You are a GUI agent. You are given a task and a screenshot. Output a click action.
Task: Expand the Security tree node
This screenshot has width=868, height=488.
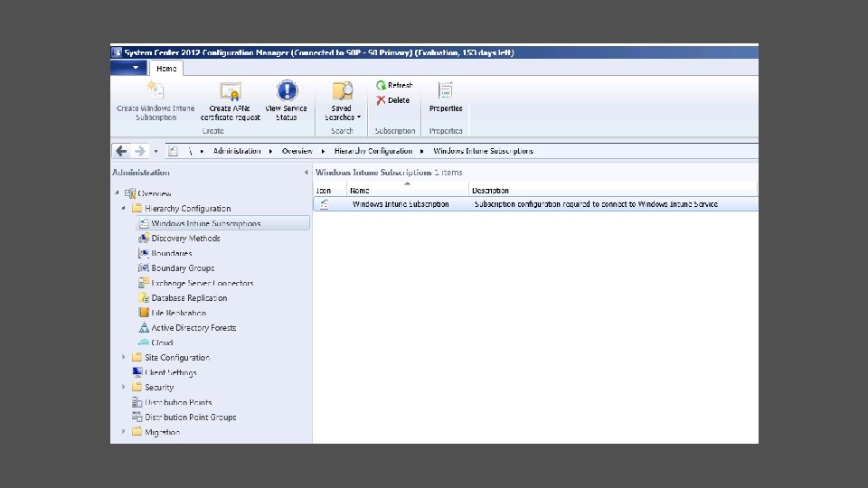(x=124, y=388)
